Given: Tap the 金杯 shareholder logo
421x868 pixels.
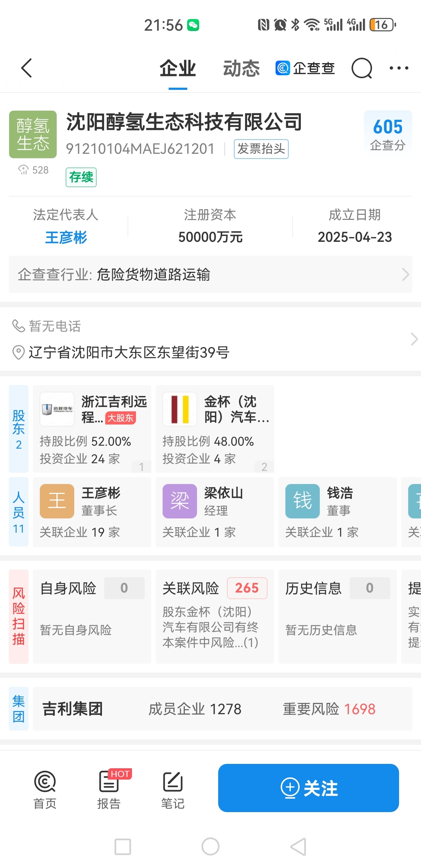Looking at the screenshot, I should (180, 409).
